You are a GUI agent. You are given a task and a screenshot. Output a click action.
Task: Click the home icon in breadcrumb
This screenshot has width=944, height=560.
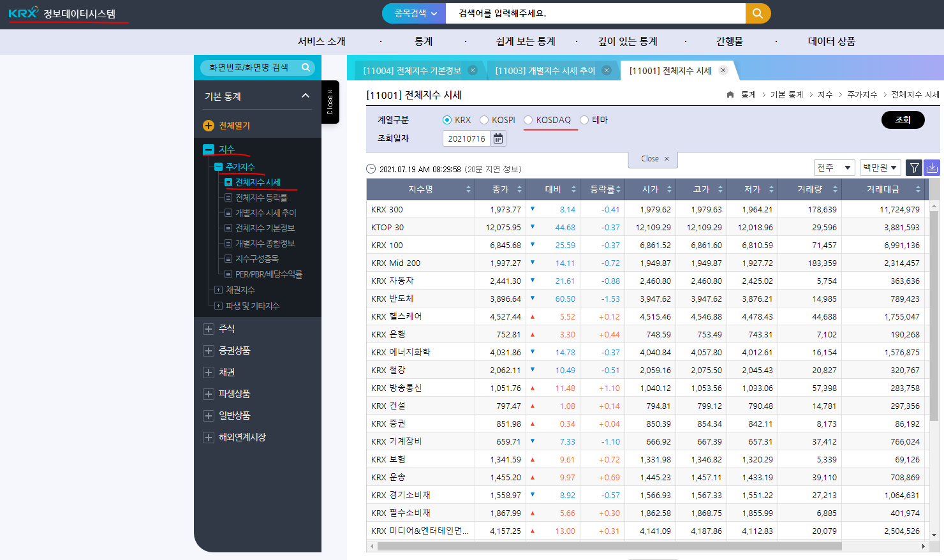click(x=730, y=94)
